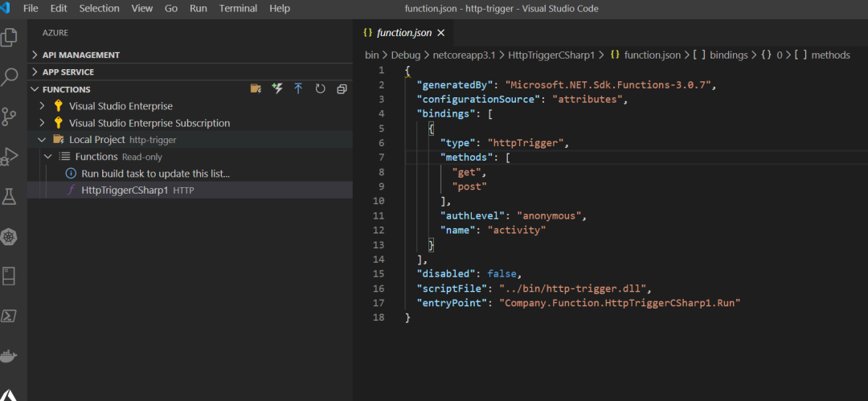The image size is (868, 401).
Task: Select the function.json tab
Action: click(x=403, y=33)
